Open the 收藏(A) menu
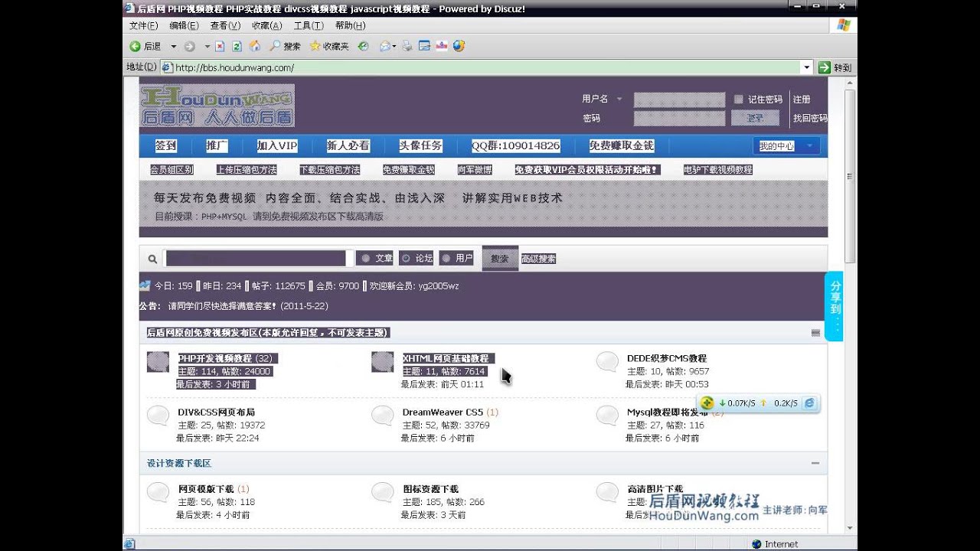Screen dimensions: 980x551 point(266,25)
